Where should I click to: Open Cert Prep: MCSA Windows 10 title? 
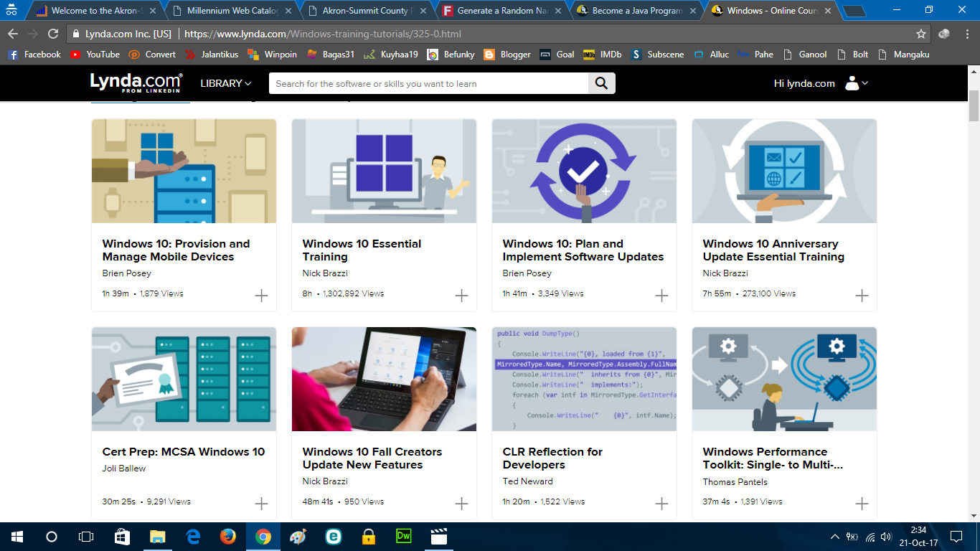click(x=184, y=452)
